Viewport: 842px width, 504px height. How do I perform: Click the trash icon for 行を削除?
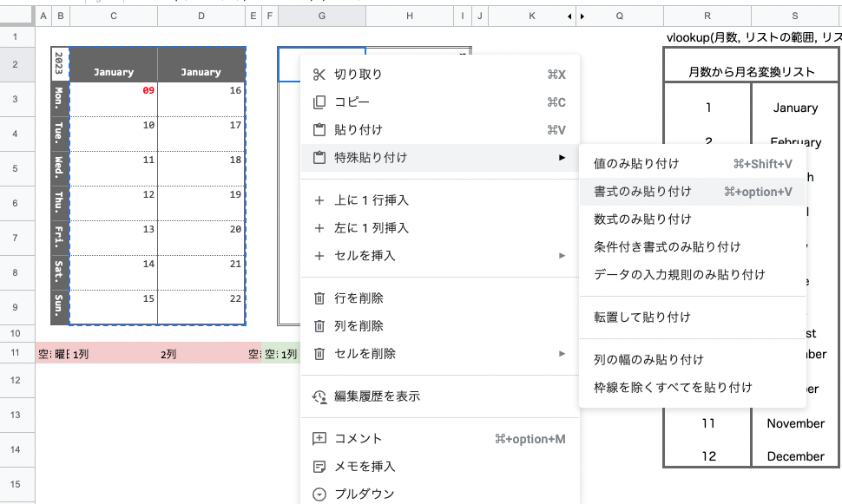click(x=319, y=298)
